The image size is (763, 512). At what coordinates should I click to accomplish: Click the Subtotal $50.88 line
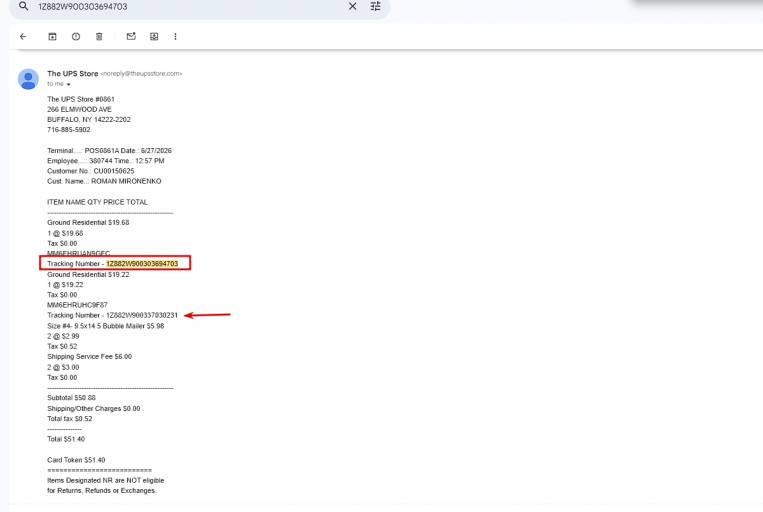(x=72, y=398)
